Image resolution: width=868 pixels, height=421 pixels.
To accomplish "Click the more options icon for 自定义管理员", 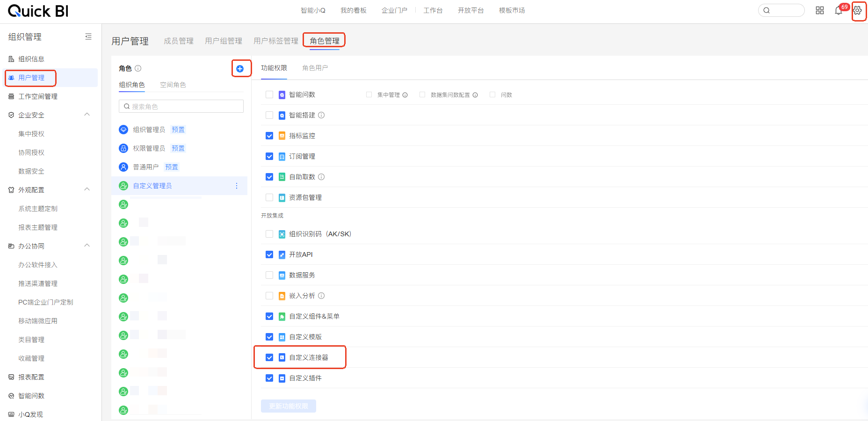I will [x=237, y=186].
